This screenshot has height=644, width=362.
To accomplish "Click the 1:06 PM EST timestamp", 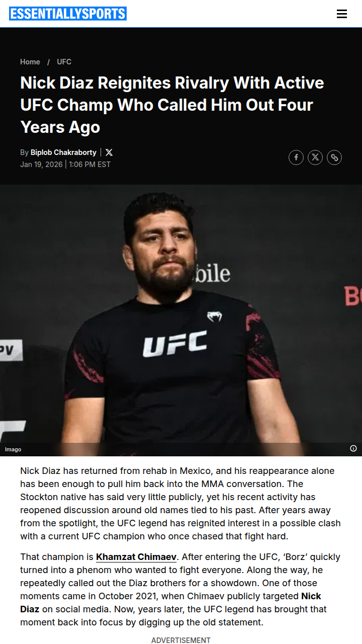I will (89, 165).
